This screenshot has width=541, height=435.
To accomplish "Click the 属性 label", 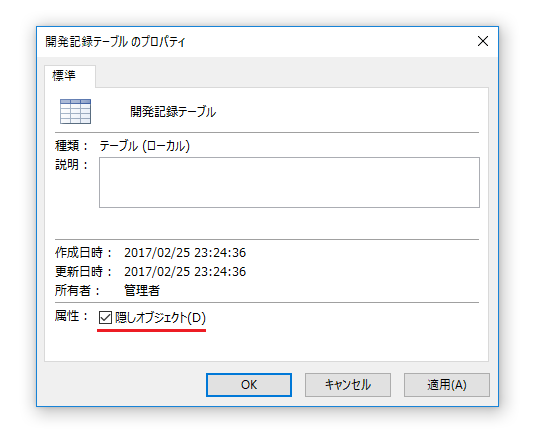I will point(71,316).
